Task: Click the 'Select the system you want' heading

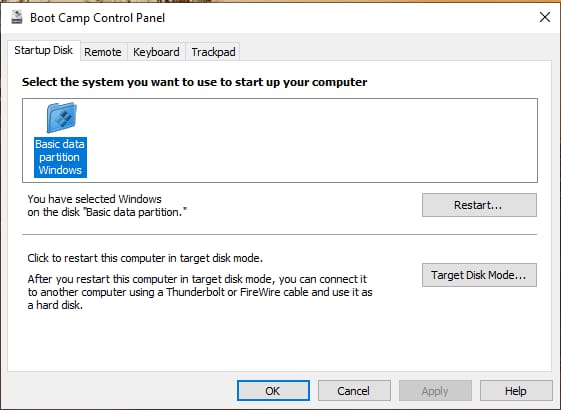Action: 194,82
